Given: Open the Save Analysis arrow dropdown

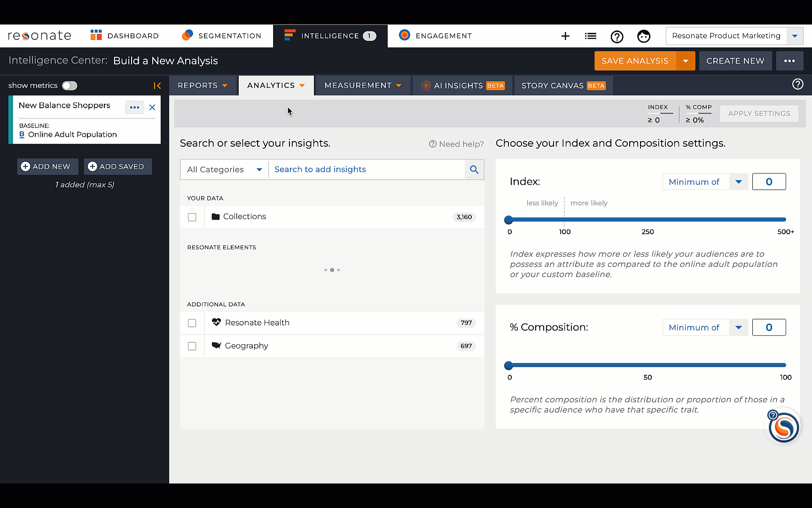Looking at the screenshot, I should pyautogui.click(x=686, y=61).
